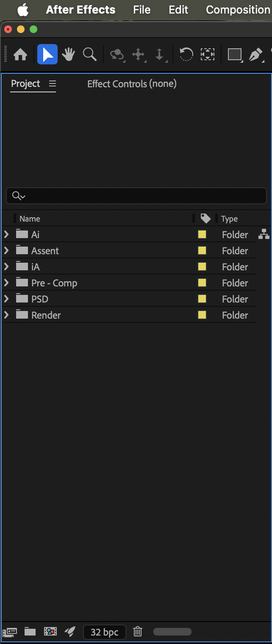Click the 32 bpc color depth button
272x644 pixels.
point(104,632)
